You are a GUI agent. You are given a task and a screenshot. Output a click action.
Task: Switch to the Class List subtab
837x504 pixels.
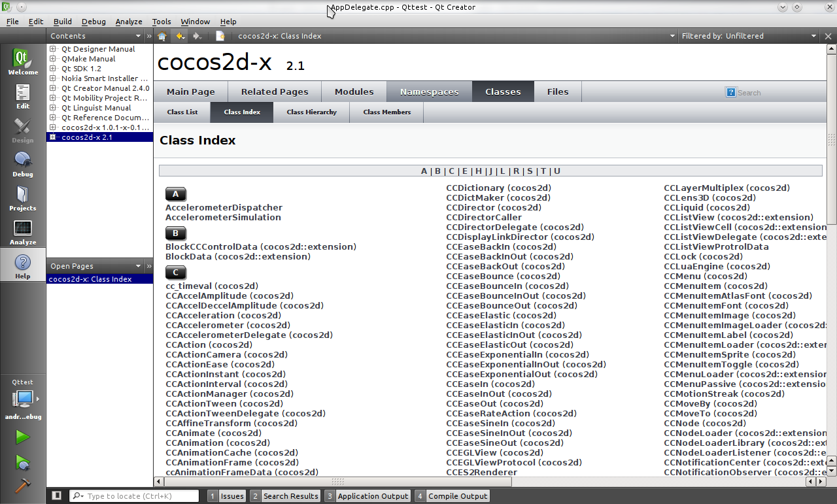click(x=182, y=112)
